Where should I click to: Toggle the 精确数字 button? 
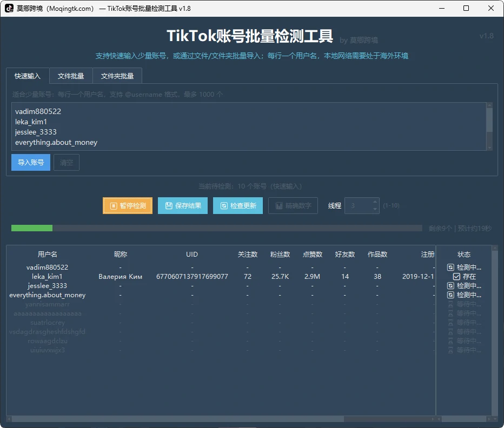[293, 206]
